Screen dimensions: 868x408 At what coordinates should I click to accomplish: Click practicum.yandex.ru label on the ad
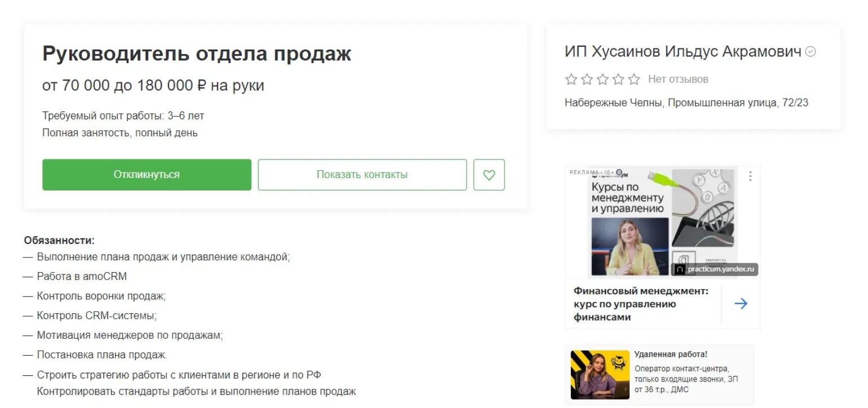[715, 269]
